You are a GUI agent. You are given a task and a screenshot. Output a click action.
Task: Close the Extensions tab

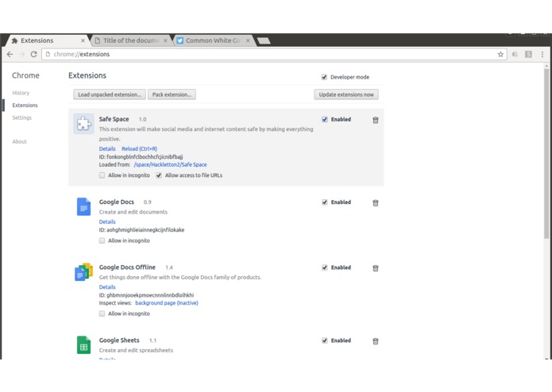[83, 40]
